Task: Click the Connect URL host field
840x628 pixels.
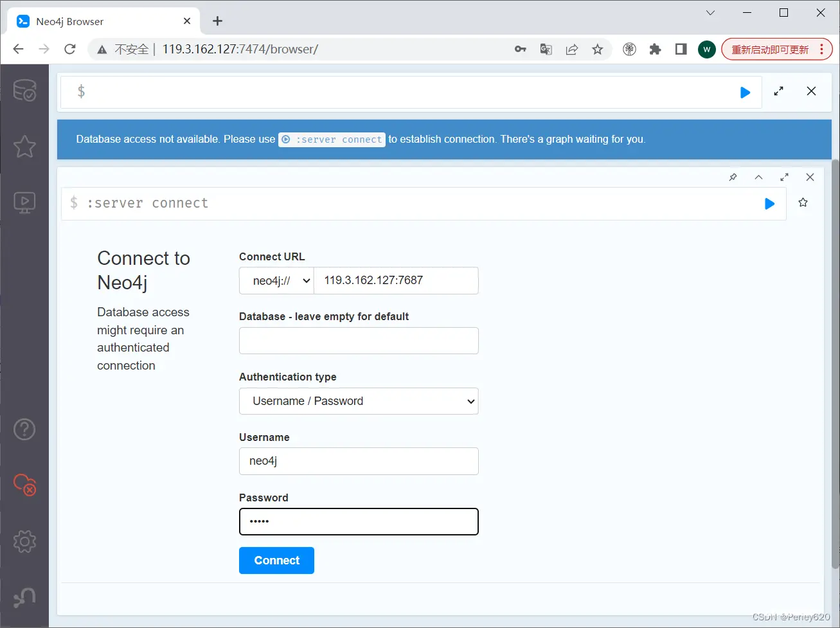Action: [x=396, y=281]
